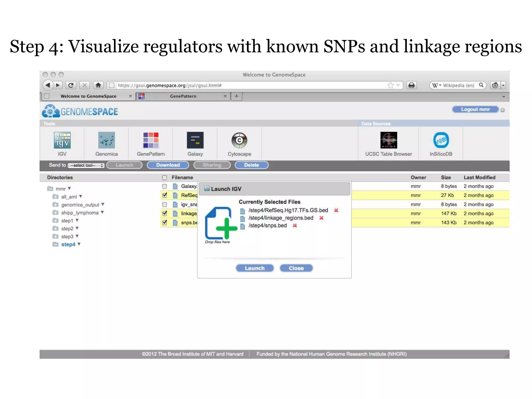The width and height of the screenshot is (532, 399).
Task: Click the Sharing button
Action: pos(212,165)
